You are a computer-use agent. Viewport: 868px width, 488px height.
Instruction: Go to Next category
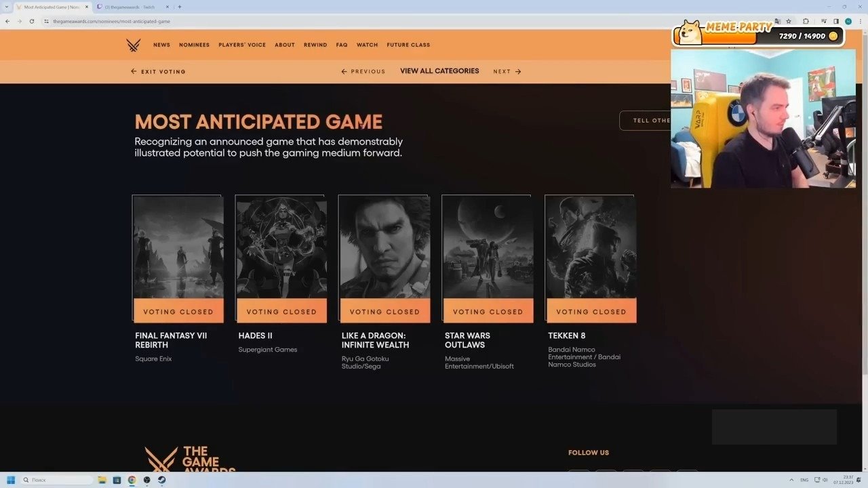[507, 71]
